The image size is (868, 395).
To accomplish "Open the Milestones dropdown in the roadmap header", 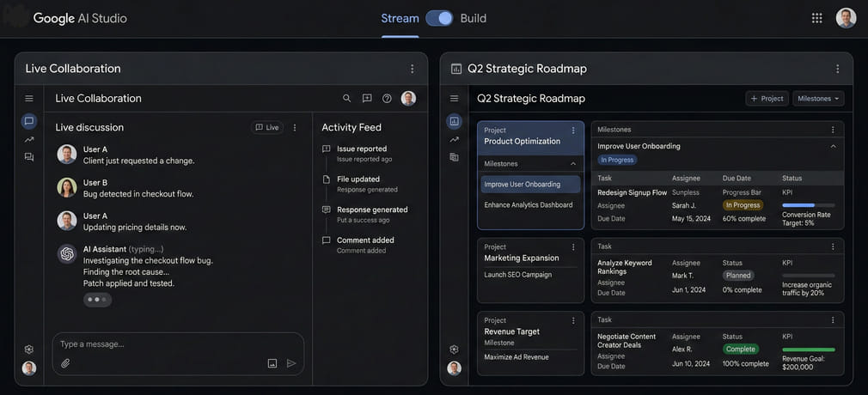I will 818,99.
